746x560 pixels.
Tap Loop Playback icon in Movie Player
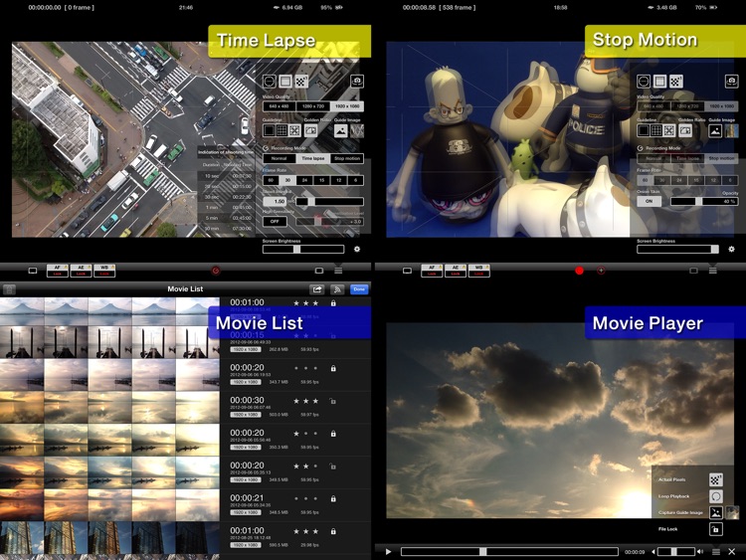click(715, 496)
